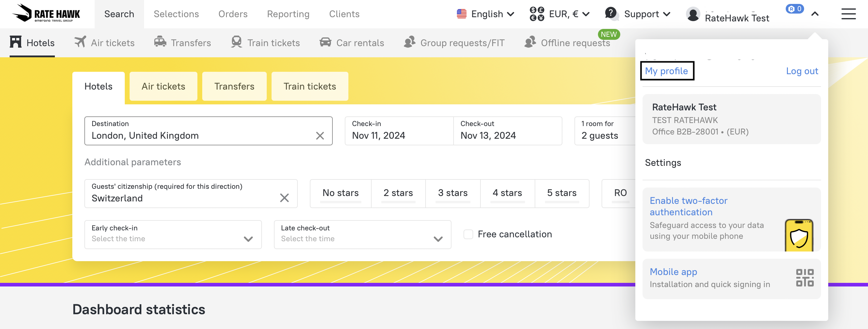Screen dimensions: 868x329
Task: Open the Reporting menu item
Action: pos(288,14)
